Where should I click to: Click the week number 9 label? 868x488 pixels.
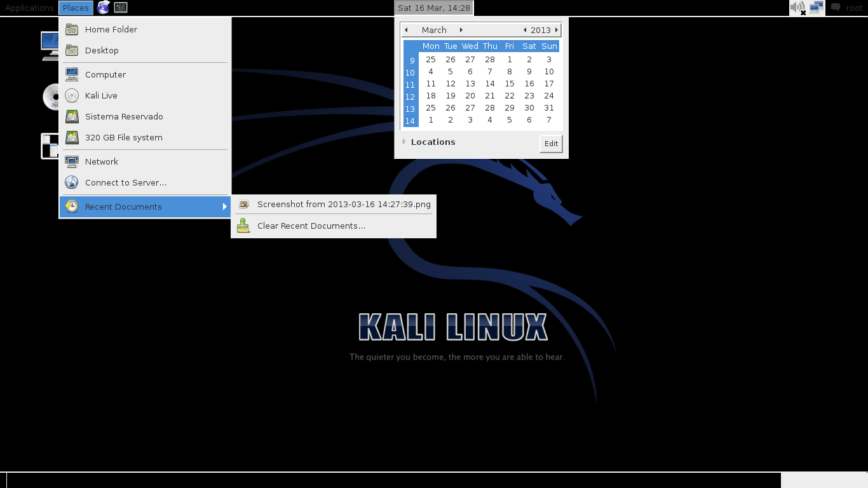412,60
